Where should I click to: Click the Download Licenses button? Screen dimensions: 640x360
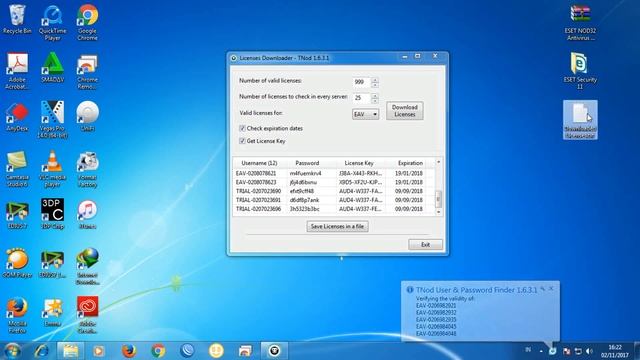pos(404,111)
